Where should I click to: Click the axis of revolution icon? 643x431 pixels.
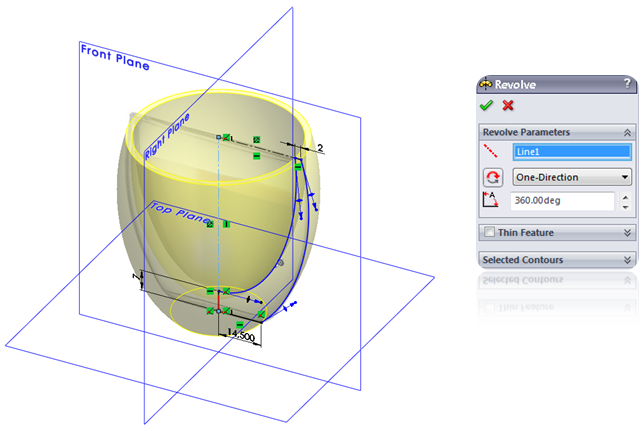(x=491, y=151)
